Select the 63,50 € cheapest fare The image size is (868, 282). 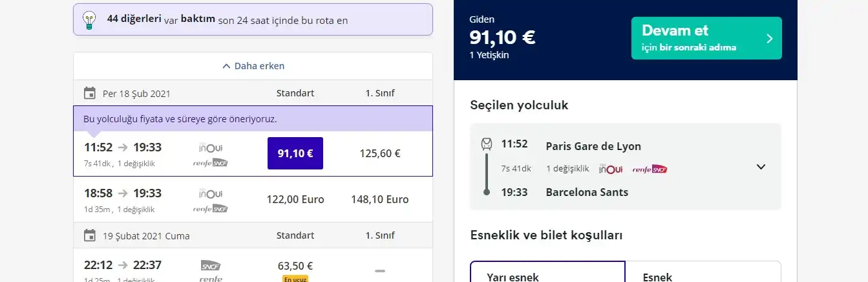pyautogui.click(x=295, y=266)
